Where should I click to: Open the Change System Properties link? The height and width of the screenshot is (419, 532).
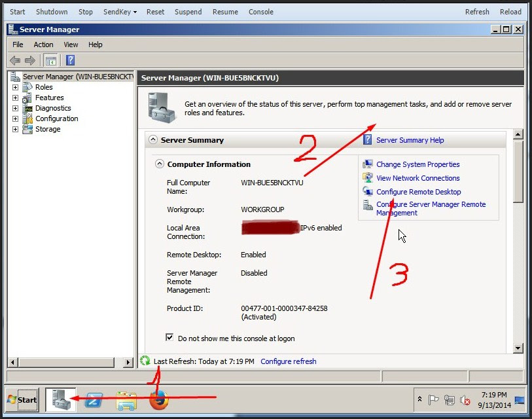coord(418,164)
